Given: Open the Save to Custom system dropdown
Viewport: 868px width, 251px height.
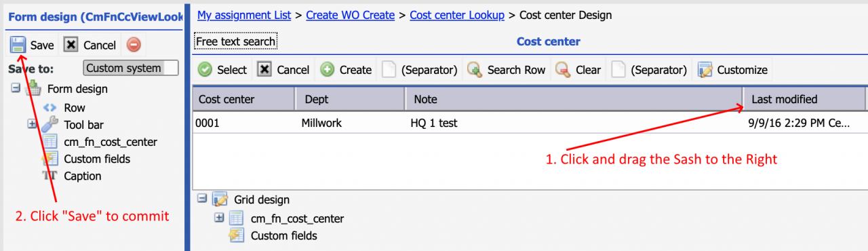Looking at the screenshot, I should pos(130,68).
